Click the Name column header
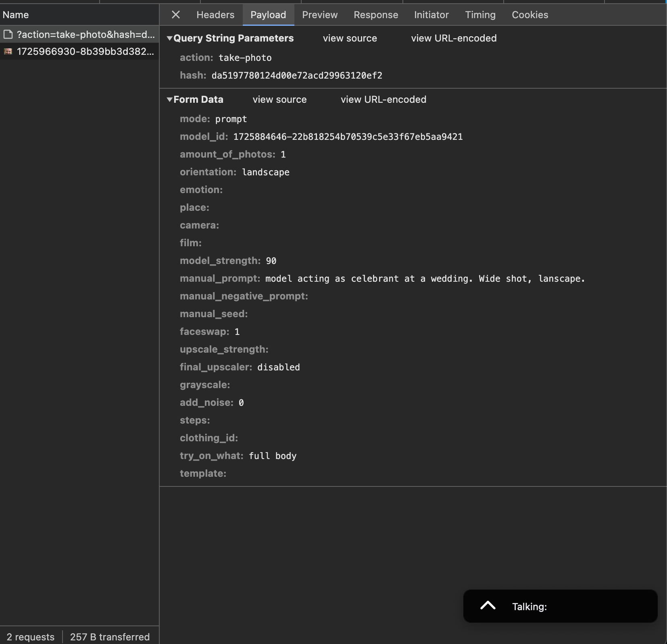 (16, 15)
